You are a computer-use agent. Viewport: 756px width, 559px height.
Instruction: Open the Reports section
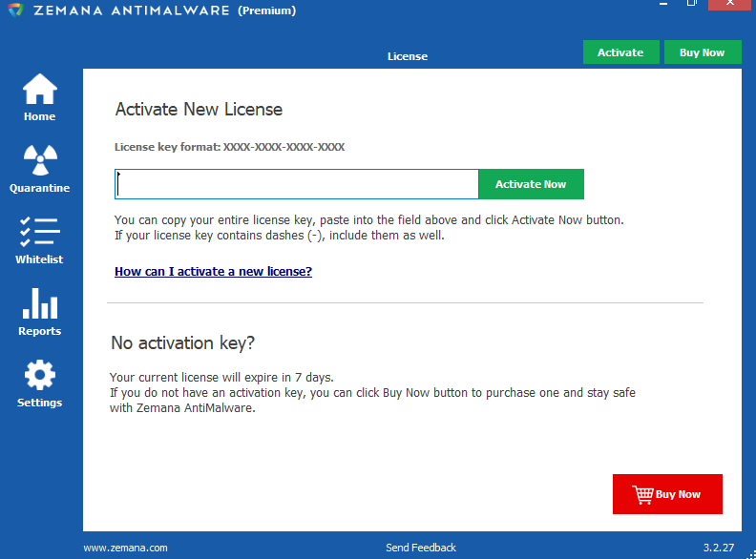click(39, 312)
